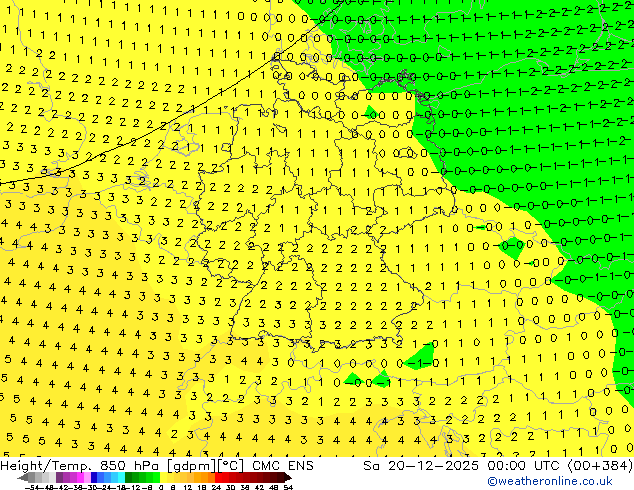
Task: Open the weatheronline.co.uk copyright link
Action: pyautogui.click(x=549, y=481)
